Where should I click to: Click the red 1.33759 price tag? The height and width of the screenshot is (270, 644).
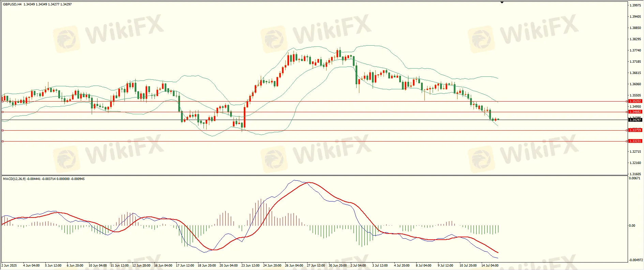point(635,130)
